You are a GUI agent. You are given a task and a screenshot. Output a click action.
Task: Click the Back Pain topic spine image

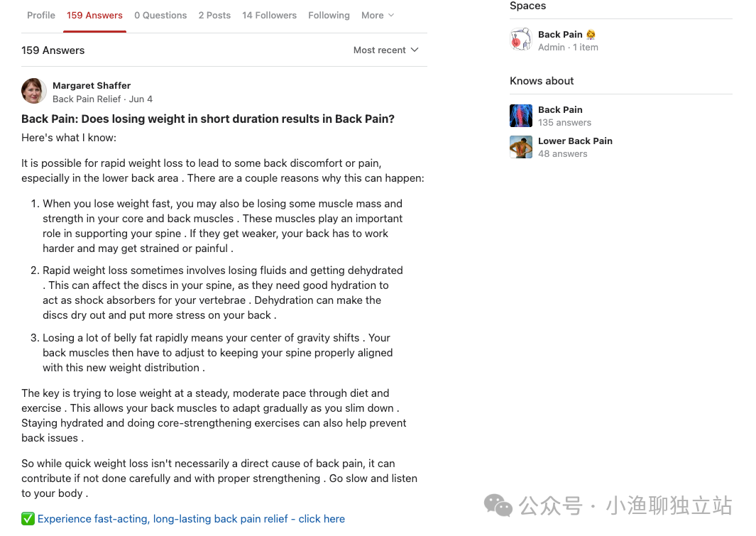(521, 116)
